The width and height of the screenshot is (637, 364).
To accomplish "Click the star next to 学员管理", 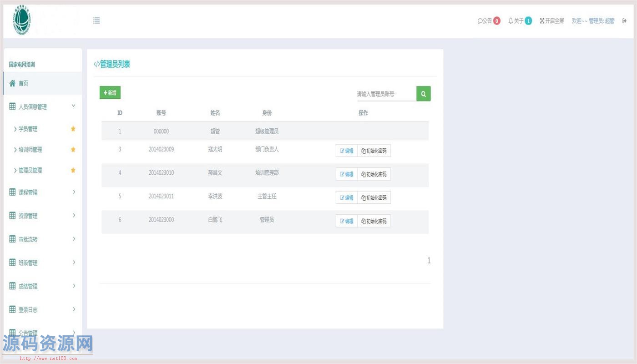I will (73, 129).
